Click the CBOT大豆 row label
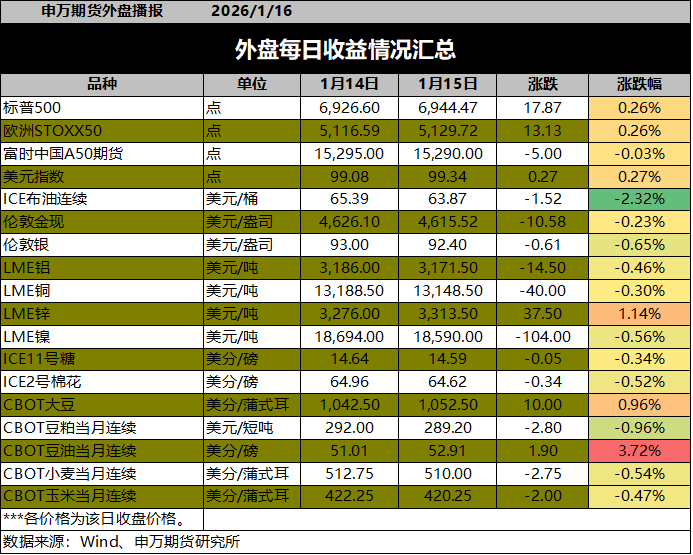 click(x=39, y=405)
